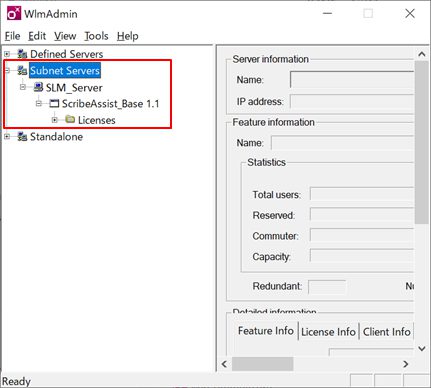This screenshot has width=431, height=388.
Task: Click the Reserved statistics field
Action: 362,214
